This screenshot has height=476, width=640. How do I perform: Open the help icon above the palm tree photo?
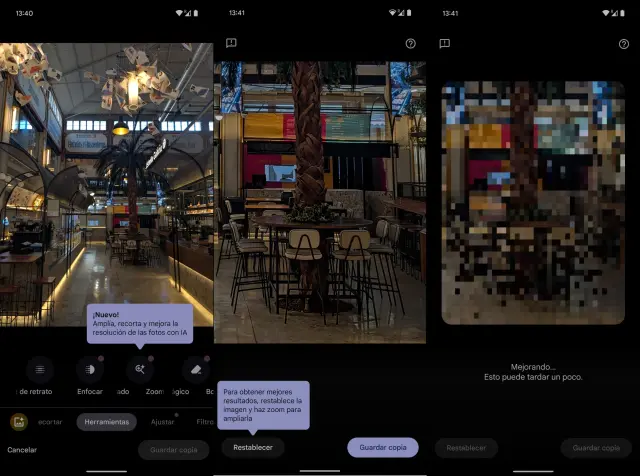[x=410, y=44]
